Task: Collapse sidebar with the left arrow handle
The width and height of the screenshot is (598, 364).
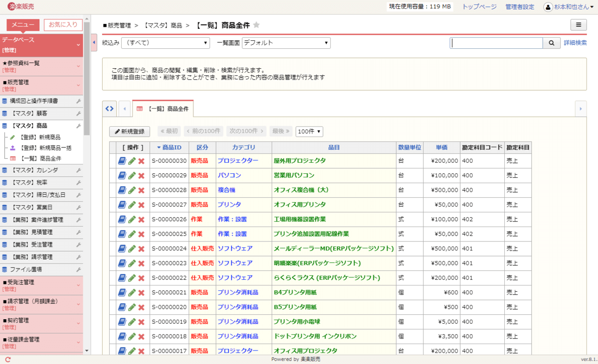Action: [x=94, y=43]
